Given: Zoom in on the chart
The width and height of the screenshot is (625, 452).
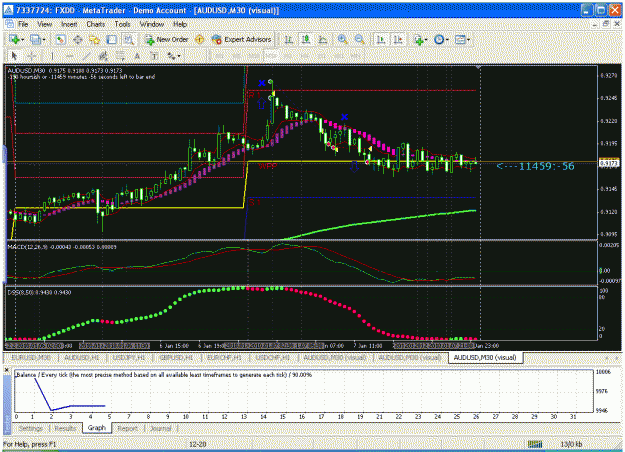Looking at the screenshot, I should tap(342, 39).
